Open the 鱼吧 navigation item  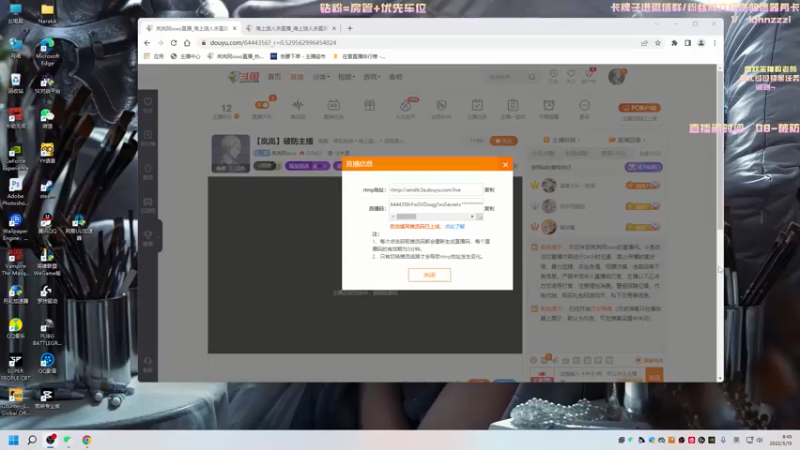coord(395,77)
